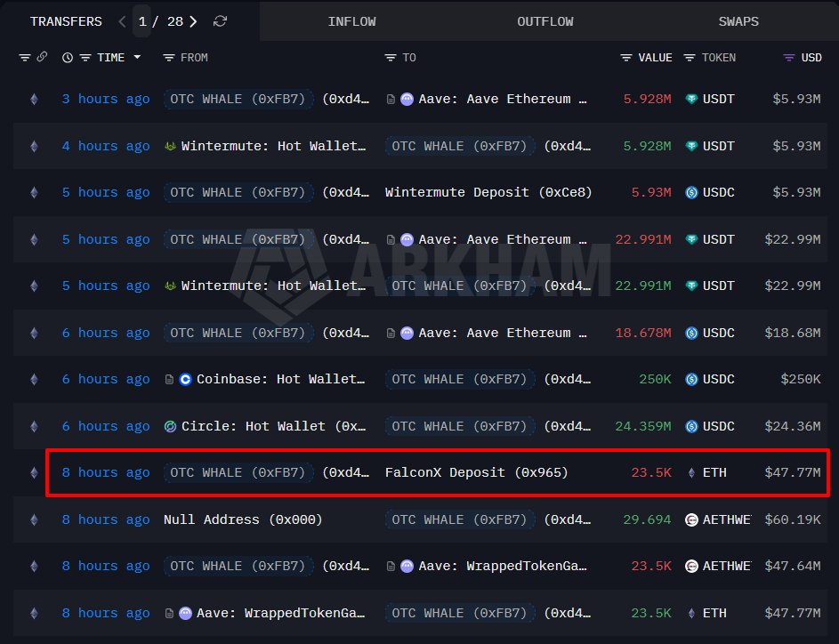This screenshot has height=644, width=839.
Task: Open Coinbase: Hot Wallet entity
Action: pyautogui.click(x=280, y=379)
